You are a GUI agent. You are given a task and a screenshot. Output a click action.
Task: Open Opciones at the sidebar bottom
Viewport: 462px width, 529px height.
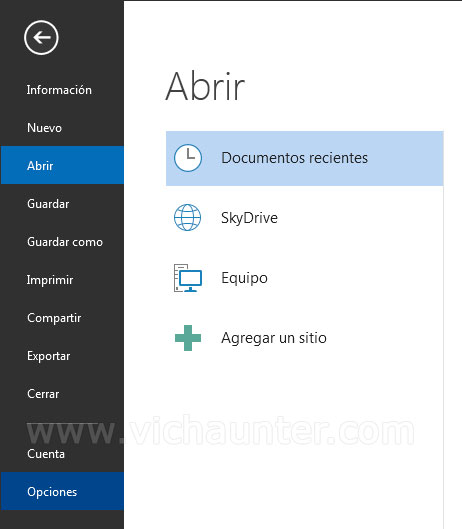[62, 492]
